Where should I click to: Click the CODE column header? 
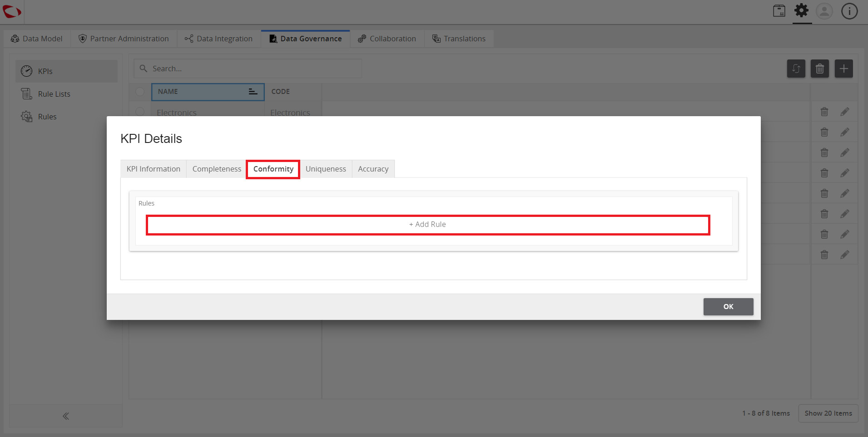[293, 92]
